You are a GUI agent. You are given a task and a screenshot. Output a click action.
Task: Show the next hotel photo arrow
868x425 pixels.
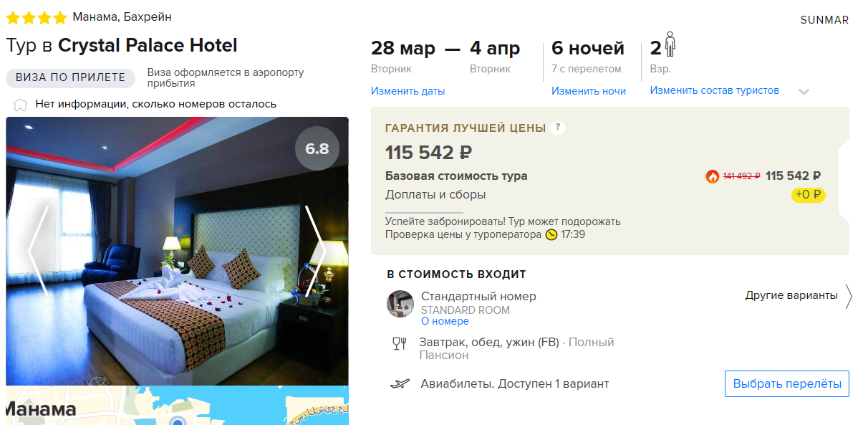pos(315,252)
